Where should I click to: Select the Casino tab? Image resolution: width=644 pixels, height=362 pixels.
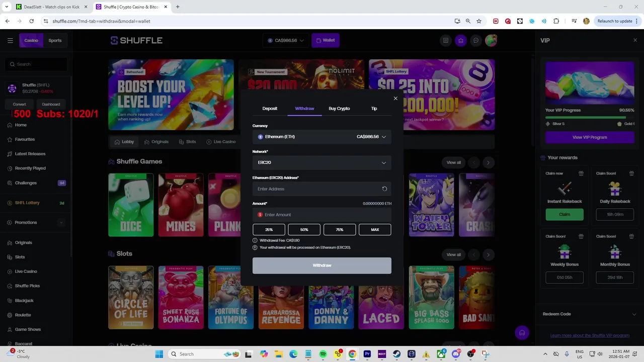point(31,40)
